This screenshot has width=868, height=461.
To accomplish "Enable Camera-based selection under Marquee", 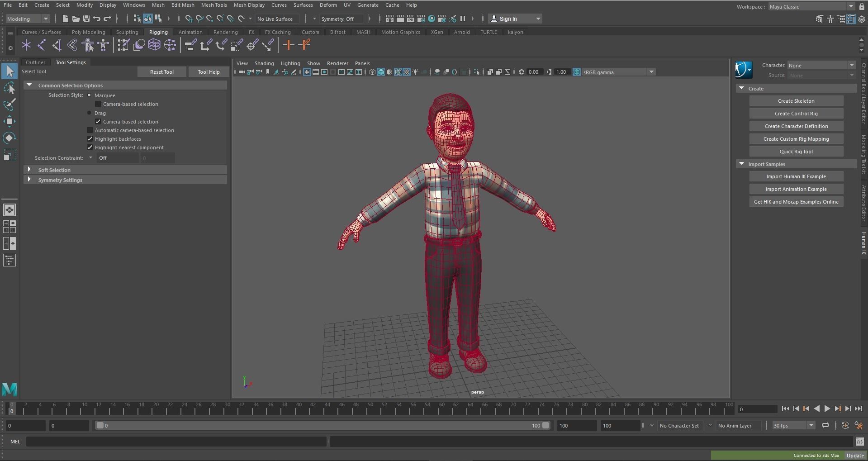I will pos(98,104).
